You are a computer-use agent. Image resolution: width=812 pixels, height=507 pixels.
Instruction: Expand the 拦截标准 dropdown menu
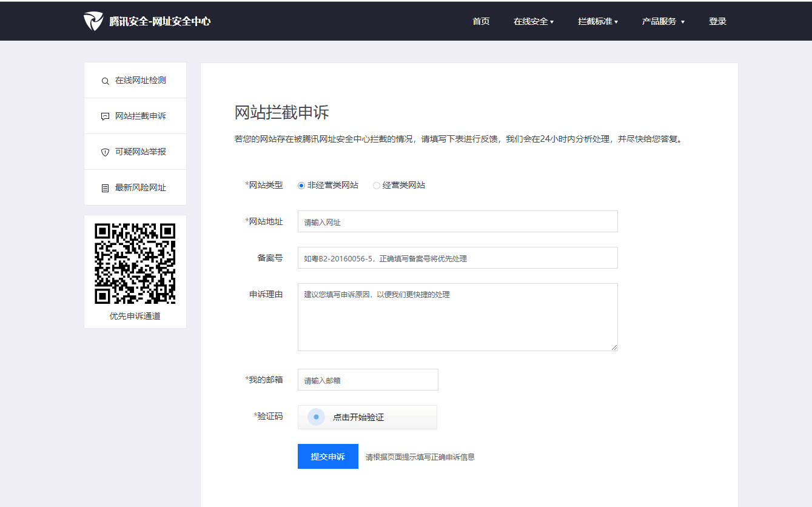pos(597,21)
